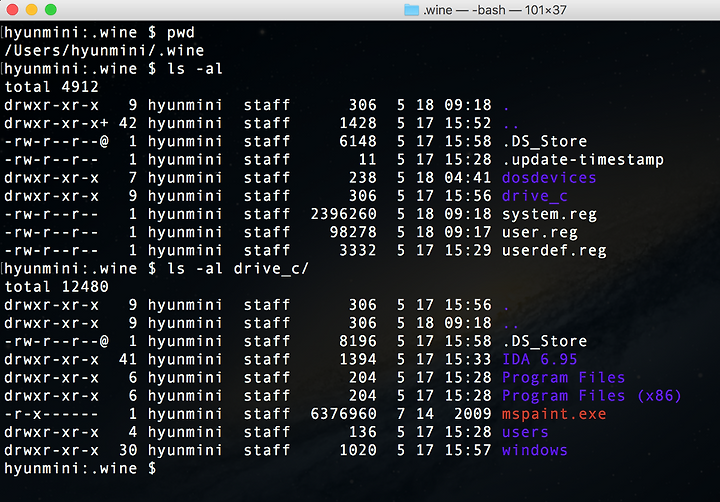Click the 'system.reg' file name

[549, 214]
